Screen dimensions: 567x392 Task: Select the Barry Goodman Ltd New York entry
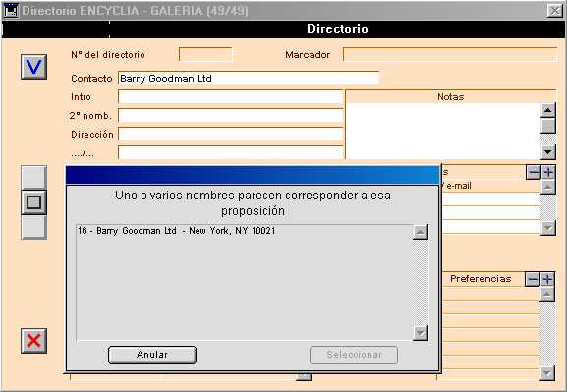177,231
